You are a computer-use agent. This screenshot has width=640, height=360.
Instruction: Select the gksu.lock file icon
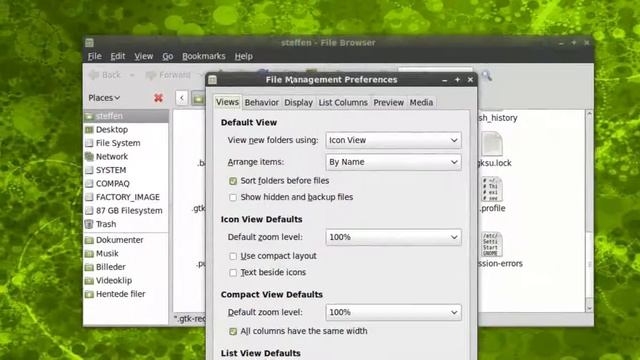click(x=492, y=144)
